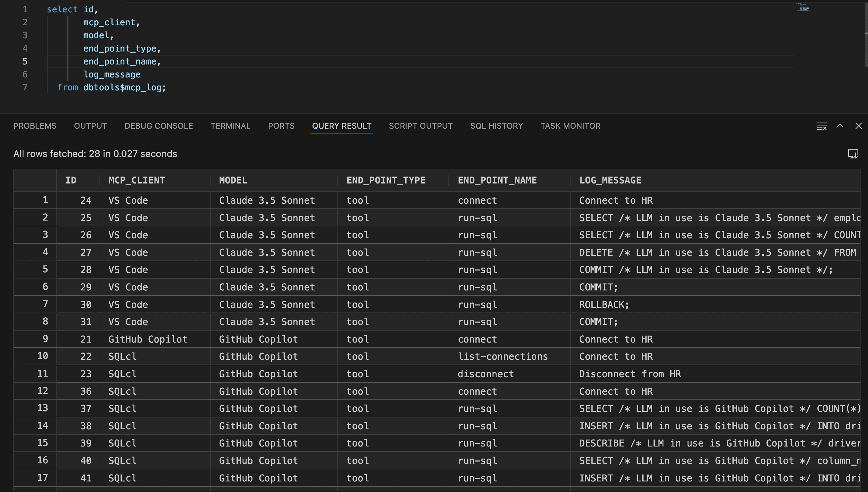868x492 pixels.
Task: Export query results to a file
Action: [853, 154]
